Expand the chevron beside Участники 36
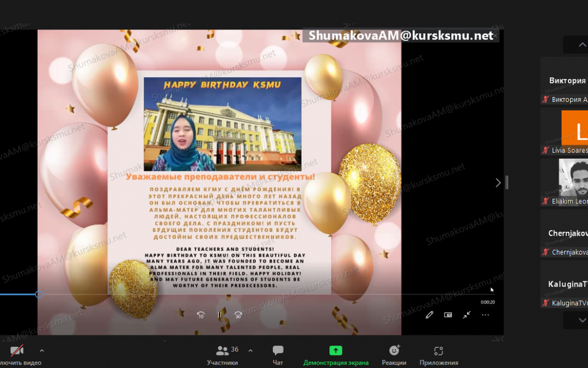This screenshot has height=368, width=588. point(250,351)
